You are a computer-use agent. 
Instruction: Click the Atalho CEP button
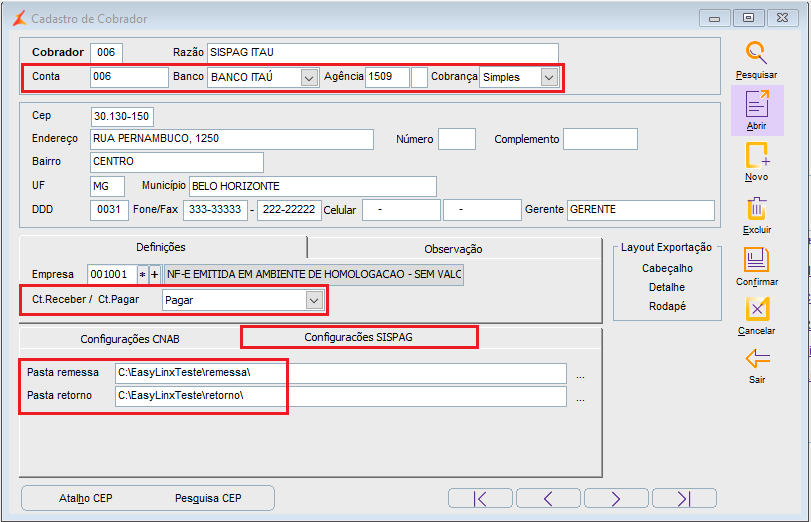click(x=85, y=498)
